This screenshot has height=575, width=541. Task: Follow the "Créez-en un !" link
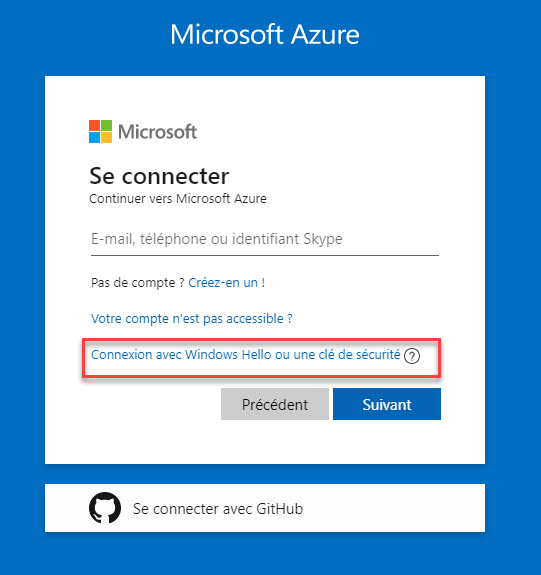(x=227, y=283)
